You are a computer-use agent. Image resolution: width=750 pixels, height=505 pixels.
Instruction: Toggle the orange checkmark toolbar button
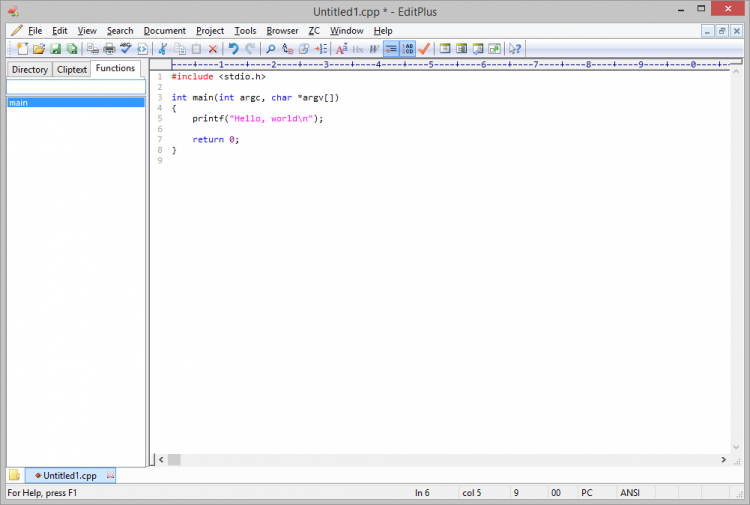coord(425,49)
